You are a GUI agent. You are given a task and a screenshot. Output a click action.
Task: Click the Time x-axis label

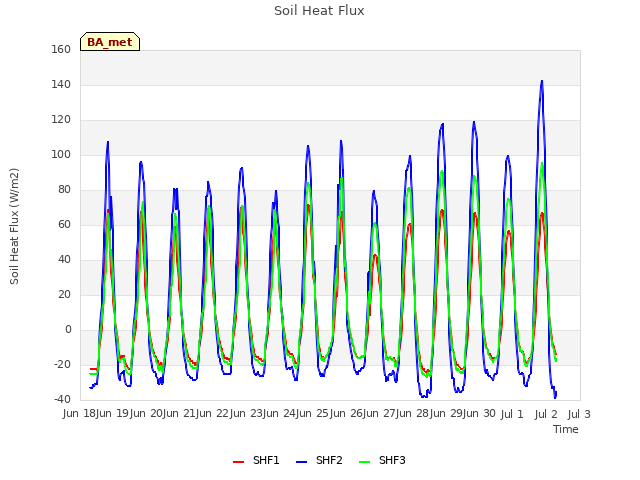[x=566, y=429]
